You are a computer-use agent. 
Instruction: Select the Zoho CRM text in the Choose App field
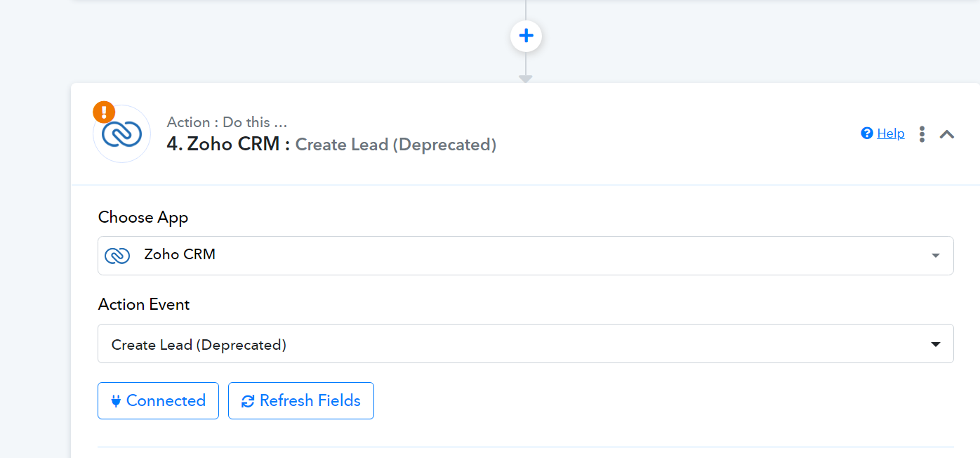click(180, 254)
